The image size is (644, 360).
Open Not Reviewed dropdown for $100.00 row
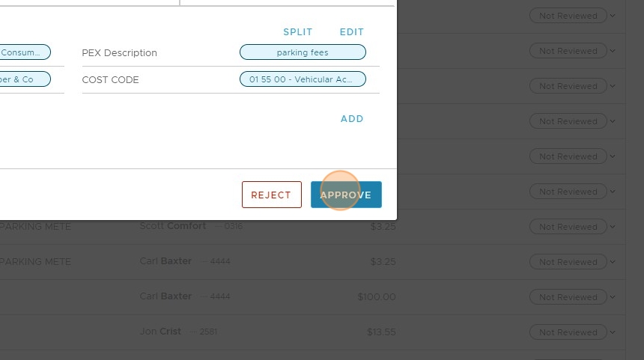tap(568, 297)
